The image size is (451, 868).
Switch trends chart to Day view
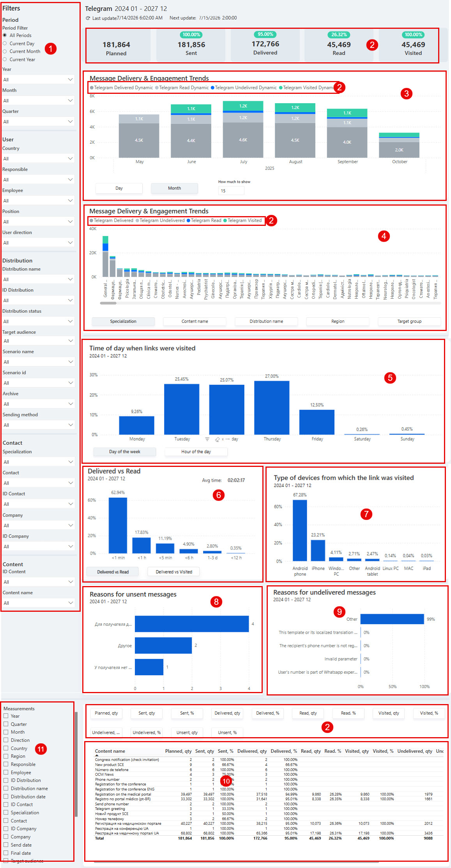[x=119, y=188]
